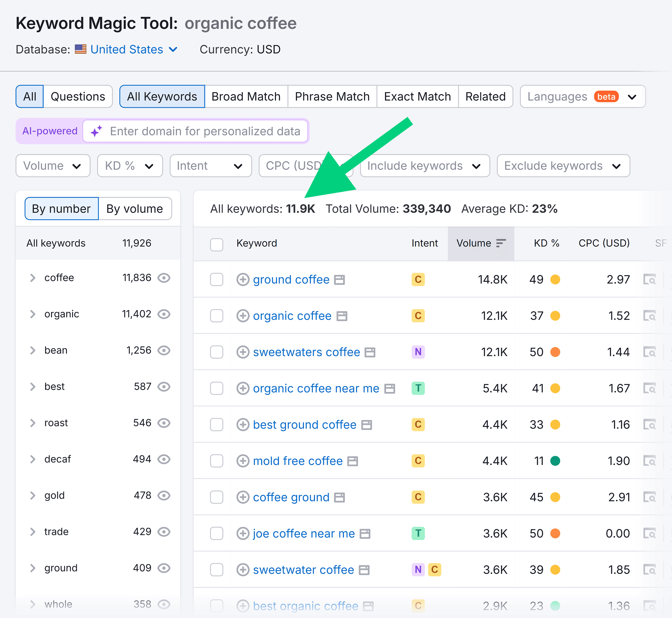Open the KD % filter dropdown
This screenshot has width=672, height=618.
pyautogui.click(x=130, y=166)
